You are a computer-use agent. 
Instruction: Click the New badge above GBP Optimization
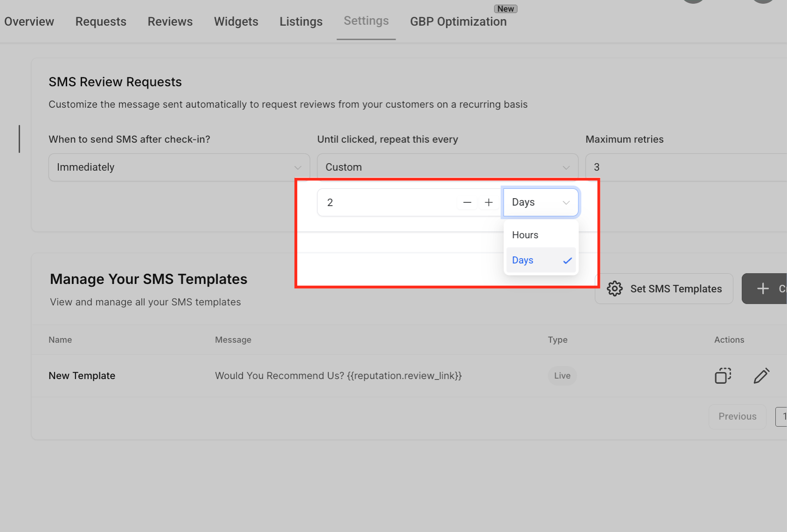(x=506, y=9)
